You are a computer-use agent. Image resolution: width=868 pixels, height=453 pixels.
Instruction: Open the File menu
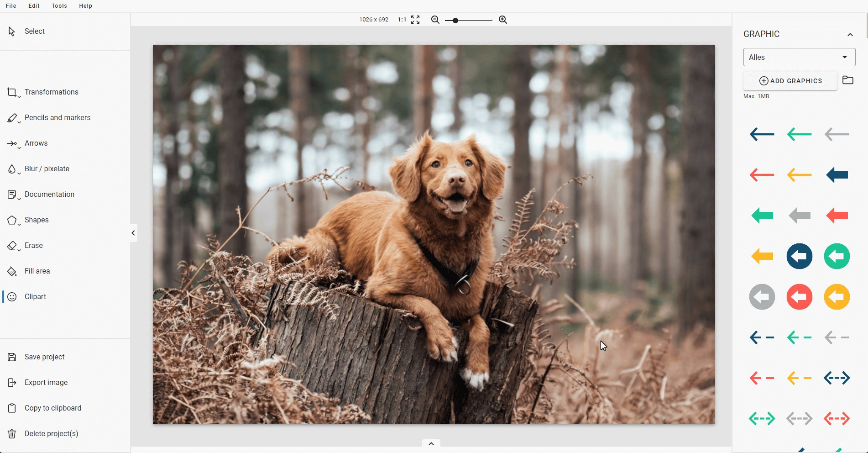tap(11, 6)
